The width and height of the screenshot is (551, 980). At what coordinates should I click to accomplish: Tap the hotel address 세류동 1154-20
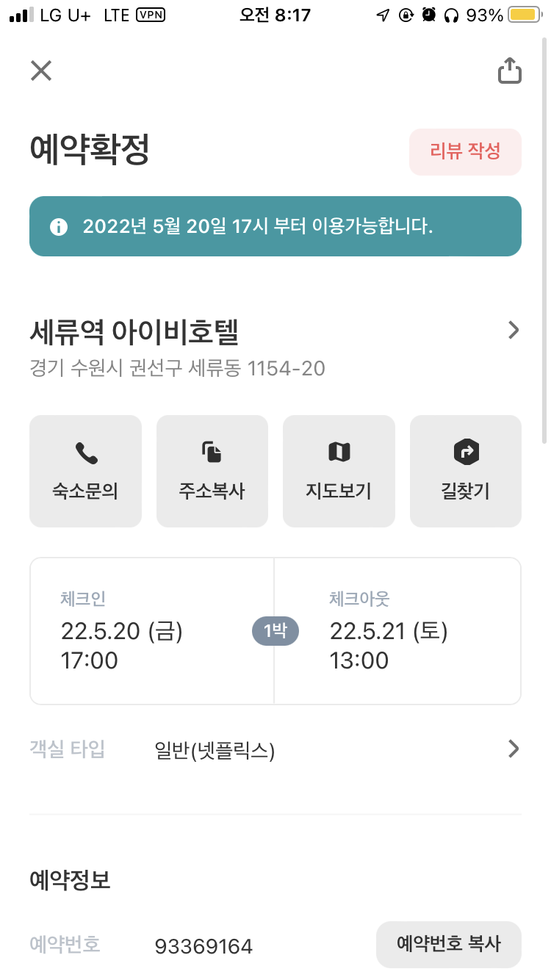tap(177, 368)
